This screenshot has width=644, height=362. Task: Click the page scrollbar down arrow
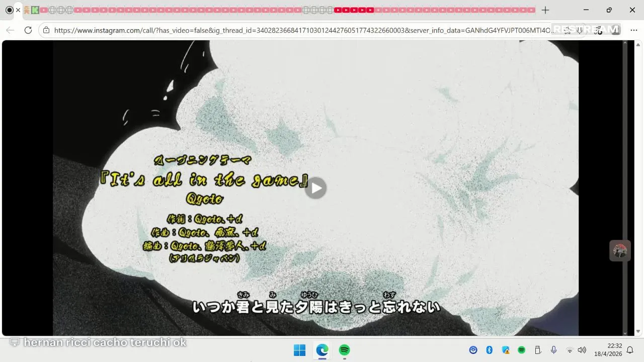[638, 332]
